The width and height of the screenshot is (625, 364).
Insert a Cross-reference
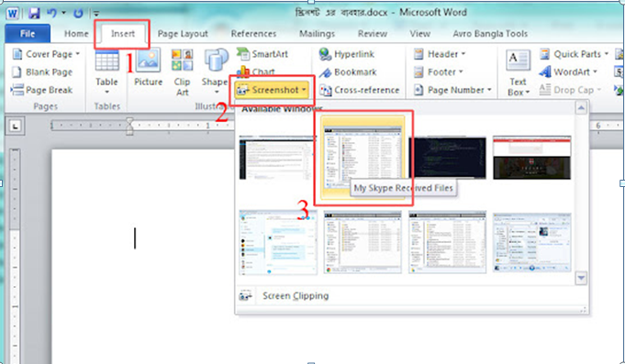coord(359,91)
